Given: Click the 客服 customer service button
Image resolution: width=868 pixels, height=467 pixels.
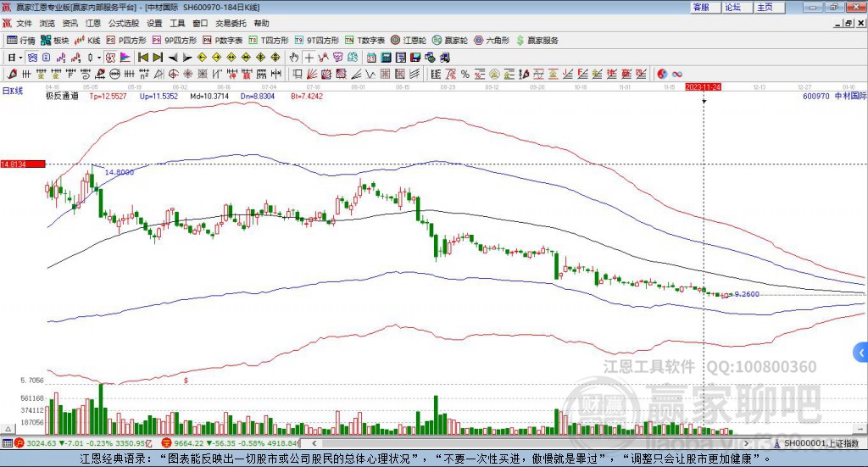Looking at the screenshot, I should point(705,7).
